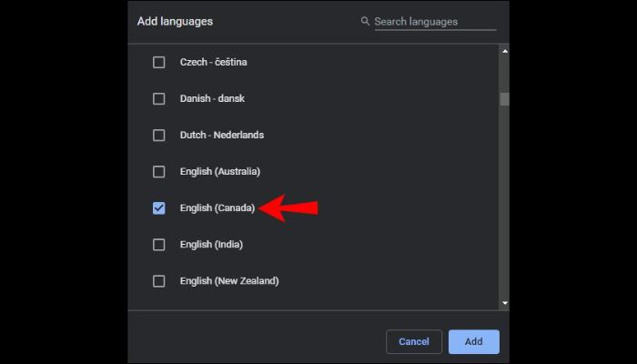Cancel adding languages

point(414,341)
